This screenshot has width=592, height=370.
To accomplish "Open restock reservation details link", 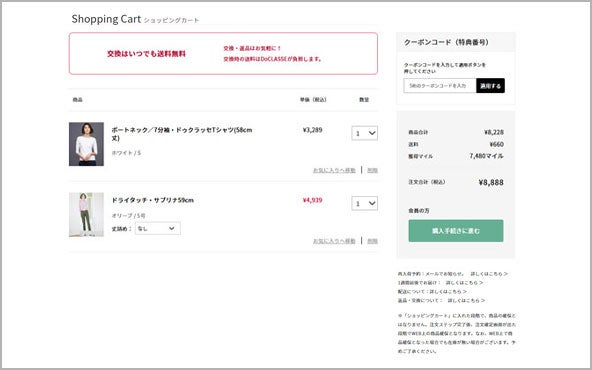I will coord(489,274).
